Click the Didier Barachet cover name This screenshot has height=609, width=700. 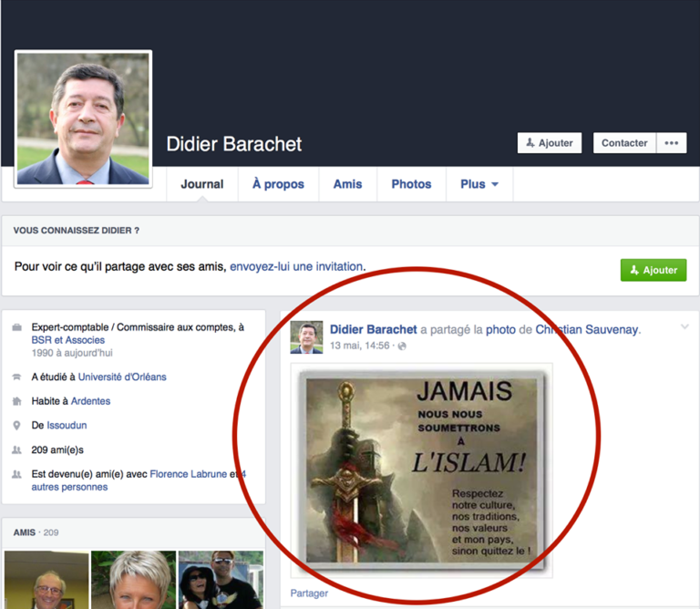click(x=234, y=144)
